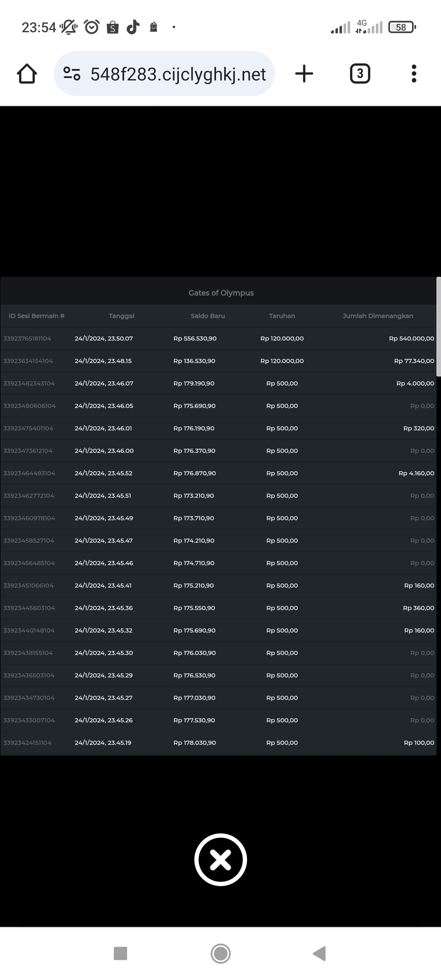The height and width of the screenshot is (980, 441).
Task: Click the Tanggal column header
Action: pyautogui.click(x=121, y=316)
